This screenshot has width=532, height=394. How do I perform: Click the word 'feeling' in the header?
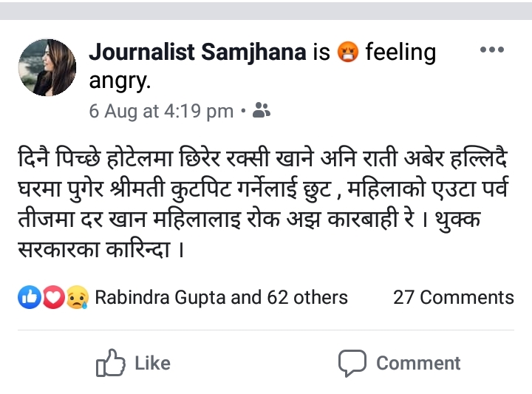point(400,52)
